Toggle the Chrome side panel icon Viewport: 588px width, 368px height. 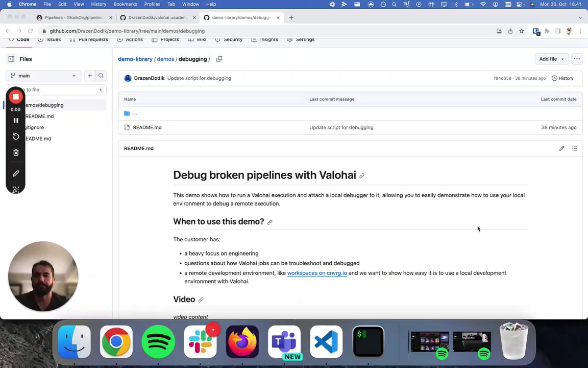point(558,31)
